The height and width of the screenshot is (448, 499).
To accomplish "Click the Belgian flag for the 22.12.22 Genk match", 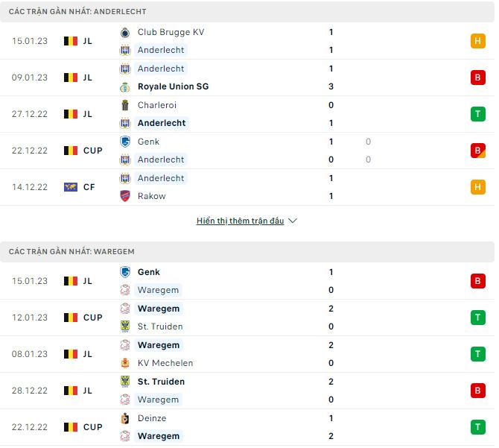I will (71, 151).
